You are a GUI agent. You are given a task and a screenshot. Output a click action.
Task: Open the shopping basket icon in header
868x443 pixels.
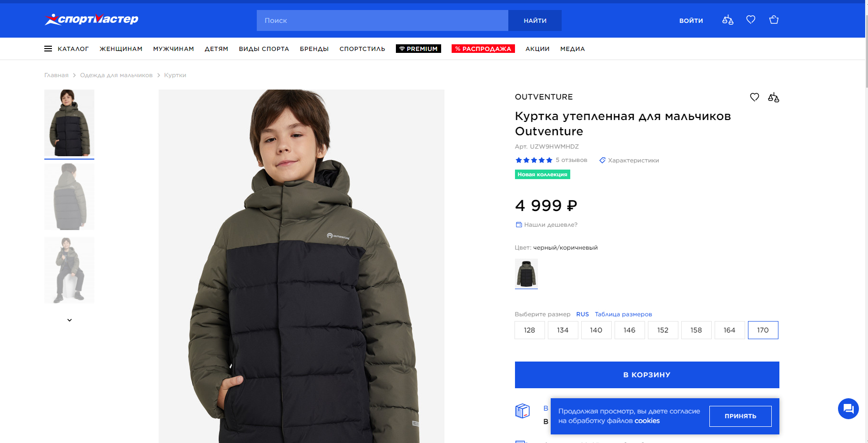774,20
